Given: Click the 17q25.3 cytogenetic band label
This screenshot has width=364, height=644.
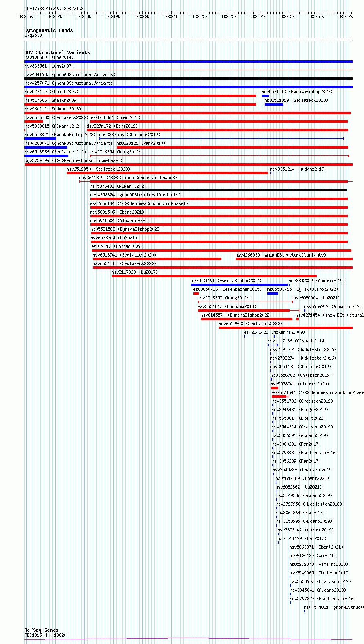Looking at the screenshot, I should [x=33, y=35].
